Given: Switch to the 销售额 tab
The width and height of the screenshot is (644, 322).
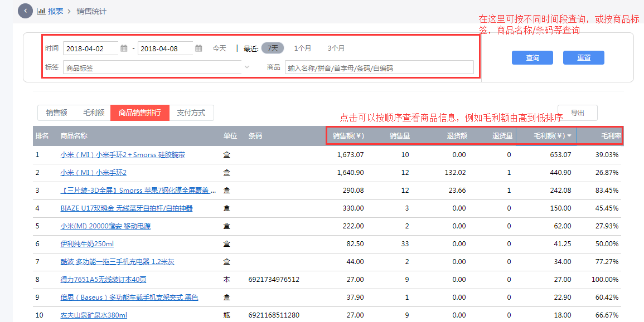Looking at the screenshot, I should point(56,113).
